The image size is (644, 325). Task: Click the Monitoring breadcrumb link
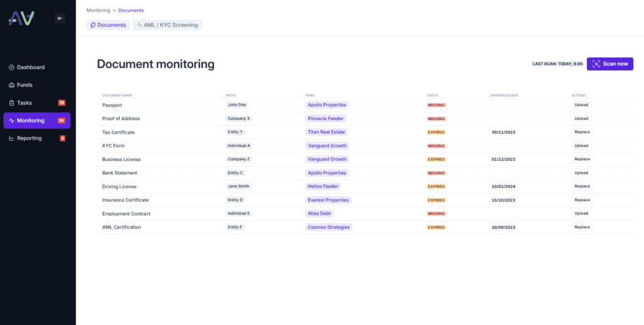point(97,11)
